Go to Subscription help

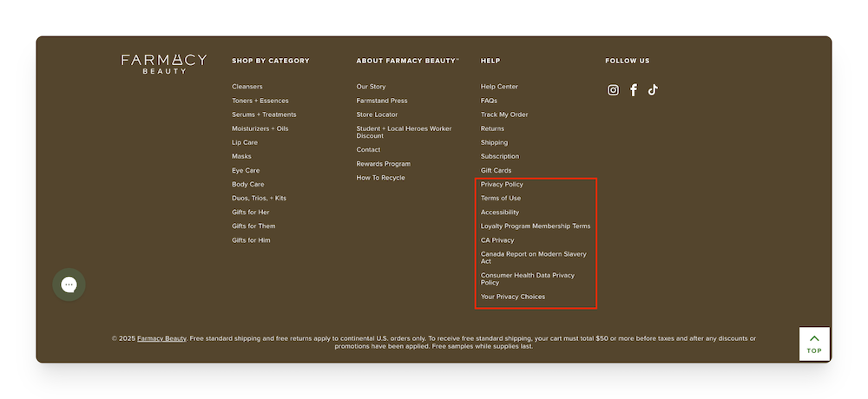pyautogui.click(x=500, y=156)
